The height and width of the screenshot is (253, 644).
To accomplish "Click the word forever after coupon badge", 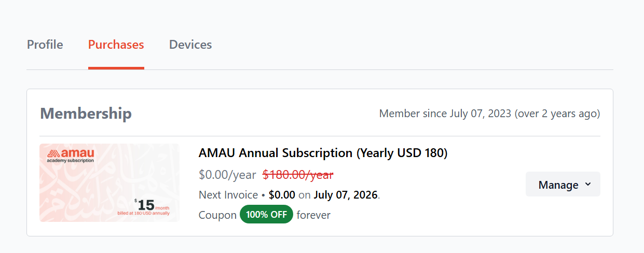I will pos(313,215).
